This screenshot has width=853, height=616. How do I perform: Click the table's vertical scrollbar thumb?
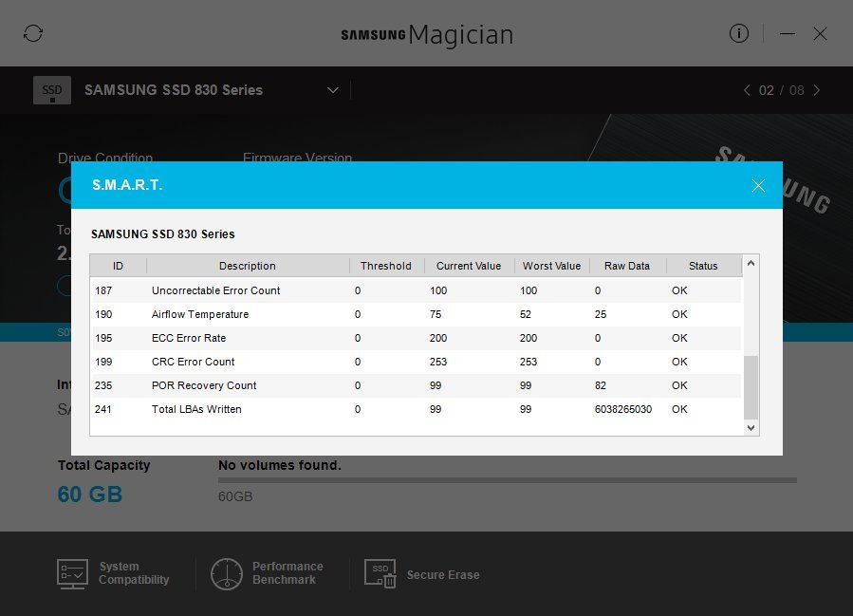coord(751,387)
